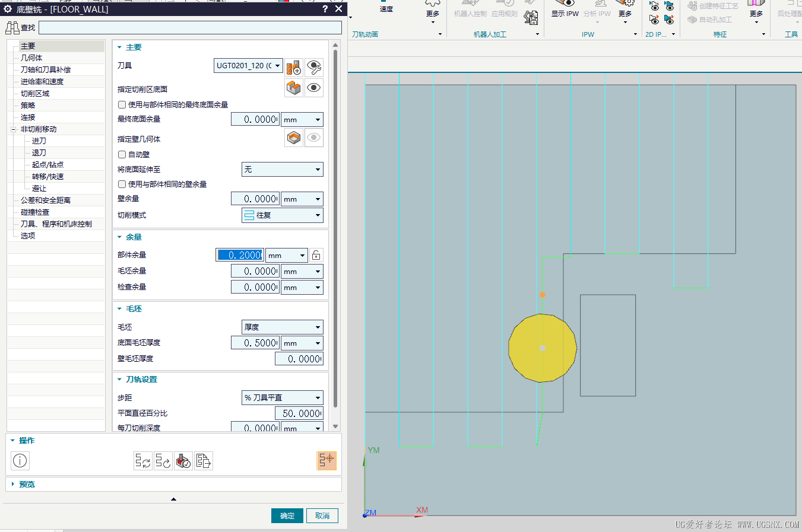The image size is (802, 532).
Task: Open the 步距 dropdown
Action: point(282,398)
